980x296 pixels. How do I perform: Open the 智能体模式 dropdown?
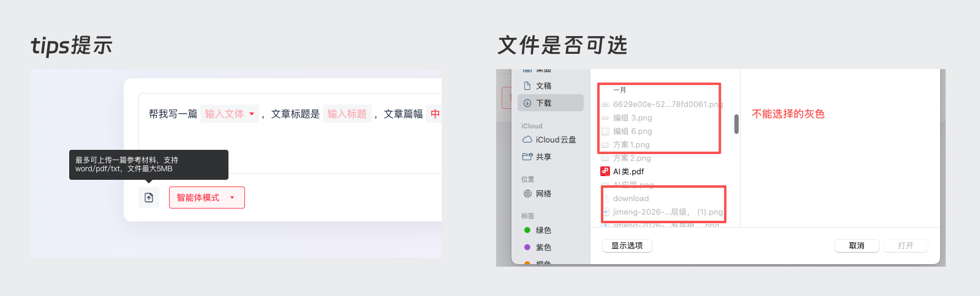pyautogui.click(x=207, y=198)
